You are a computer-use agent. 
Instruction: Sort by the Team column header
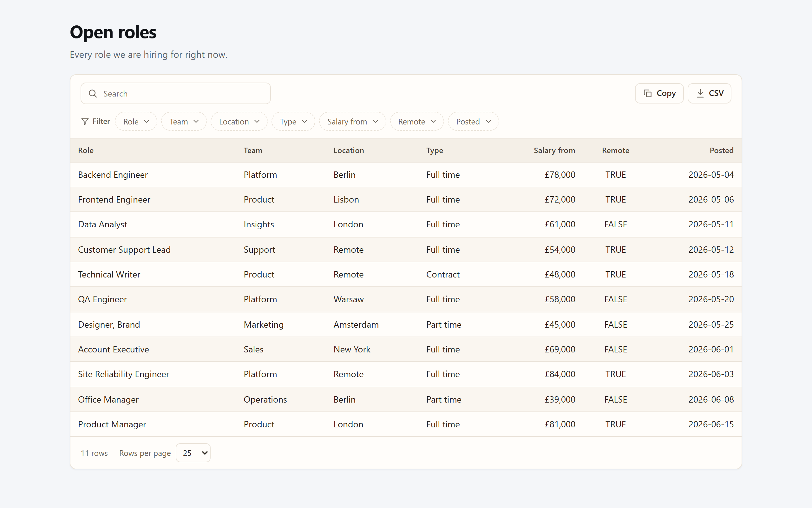(253, 150)
